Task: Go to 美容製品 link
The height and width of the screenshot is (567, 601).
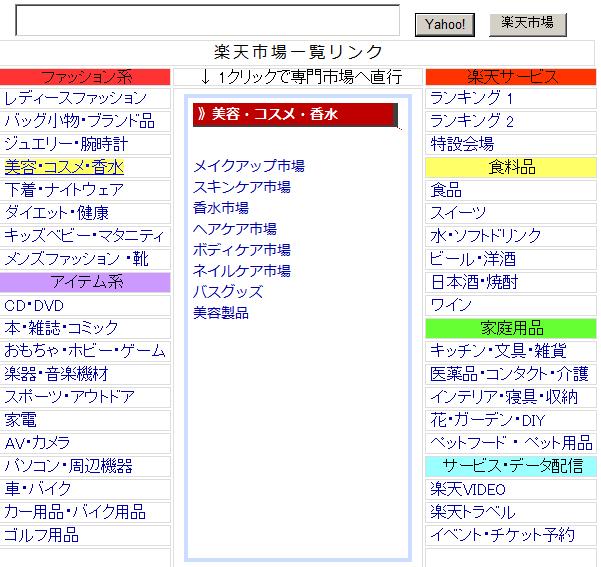Action: tap(221, 313)
